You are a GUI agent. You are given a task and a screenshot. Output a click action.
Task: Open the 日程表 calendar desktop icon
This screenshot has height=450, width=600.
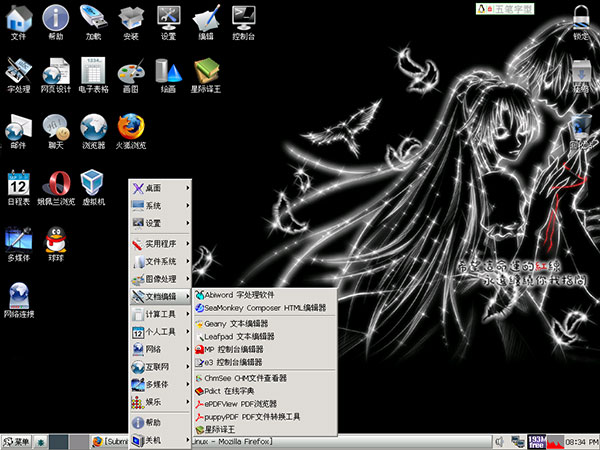(x=18, y=188)
